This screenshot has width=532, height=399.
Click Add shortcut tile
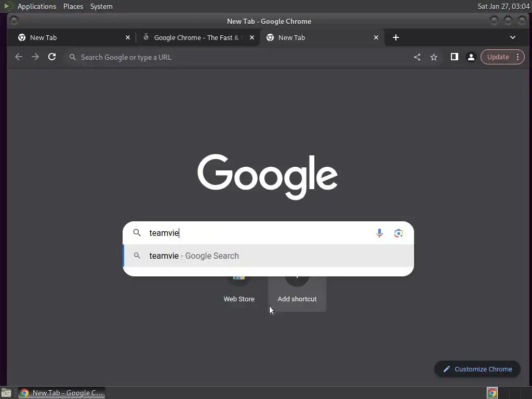coord(297,293)
